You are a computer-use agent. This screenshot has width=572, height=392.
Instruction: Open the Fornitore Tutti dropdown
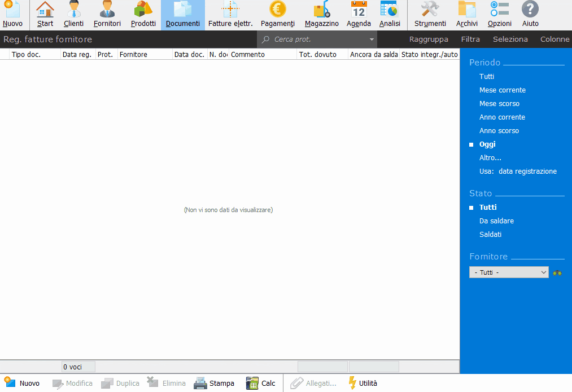(509, 272)
